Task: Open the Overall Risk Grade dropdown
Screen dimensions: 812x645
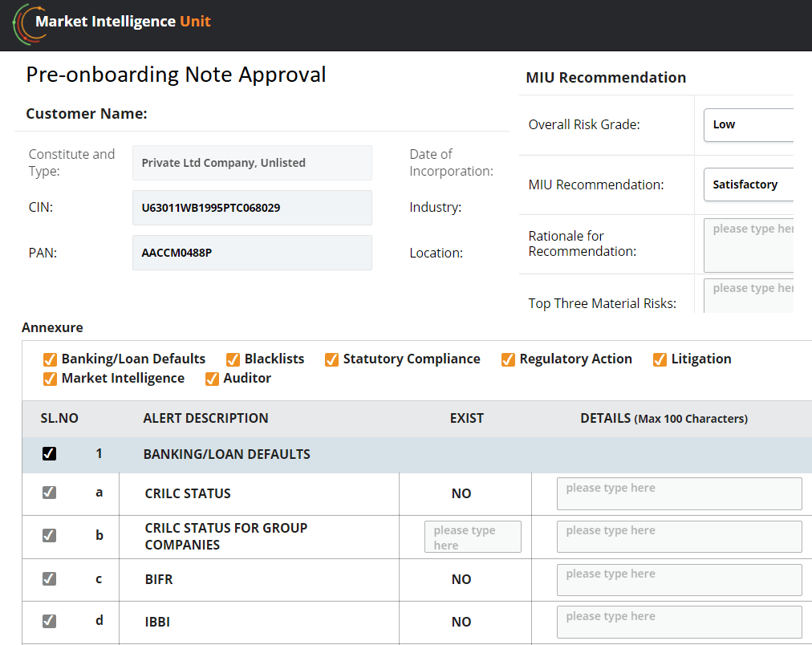Action: (748, 125)
